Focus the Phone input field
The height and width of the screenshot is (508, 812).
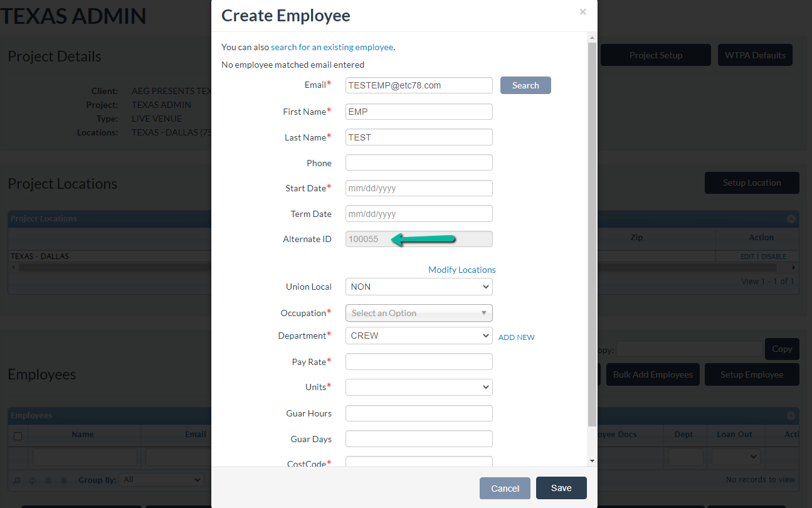[419, 162]
